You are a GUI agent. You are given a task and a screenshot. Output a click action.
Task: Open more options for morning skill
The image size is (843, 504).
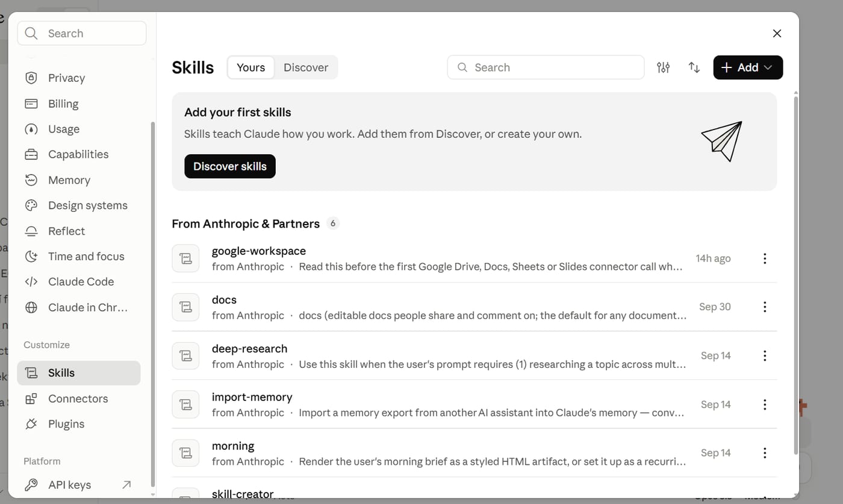765,453
